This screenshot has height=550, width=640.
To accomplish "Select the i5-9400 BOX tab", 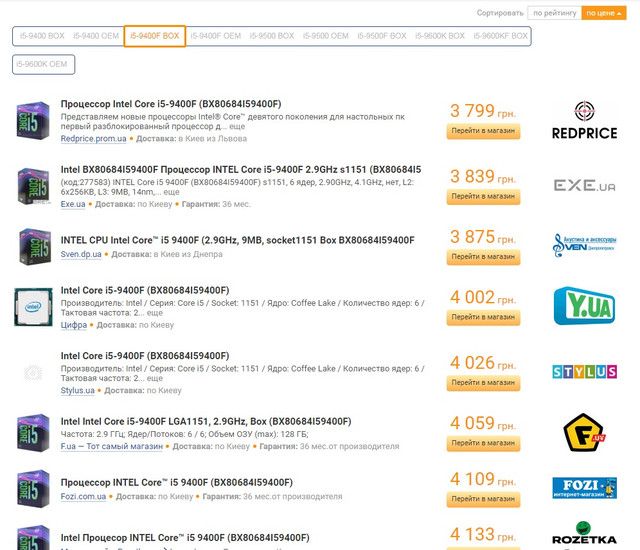I will pyautogui.click(x=42, y=36).
